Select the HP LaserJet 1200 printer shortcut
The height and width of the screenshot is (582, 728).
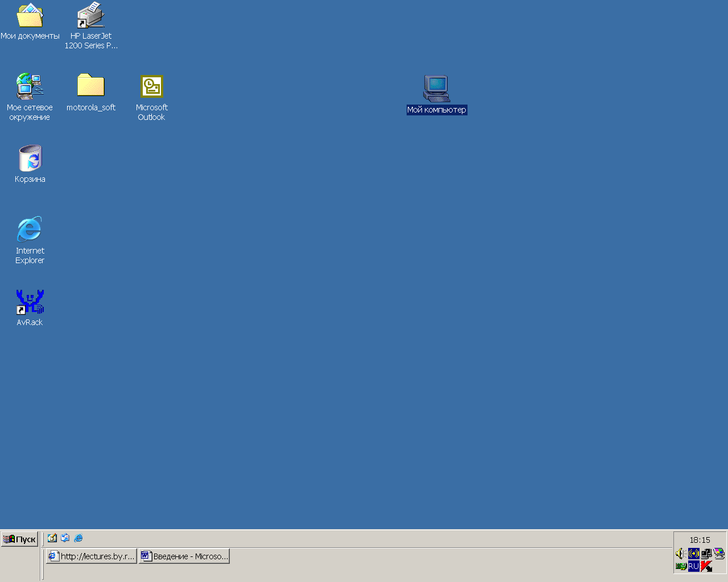[91, 16]
